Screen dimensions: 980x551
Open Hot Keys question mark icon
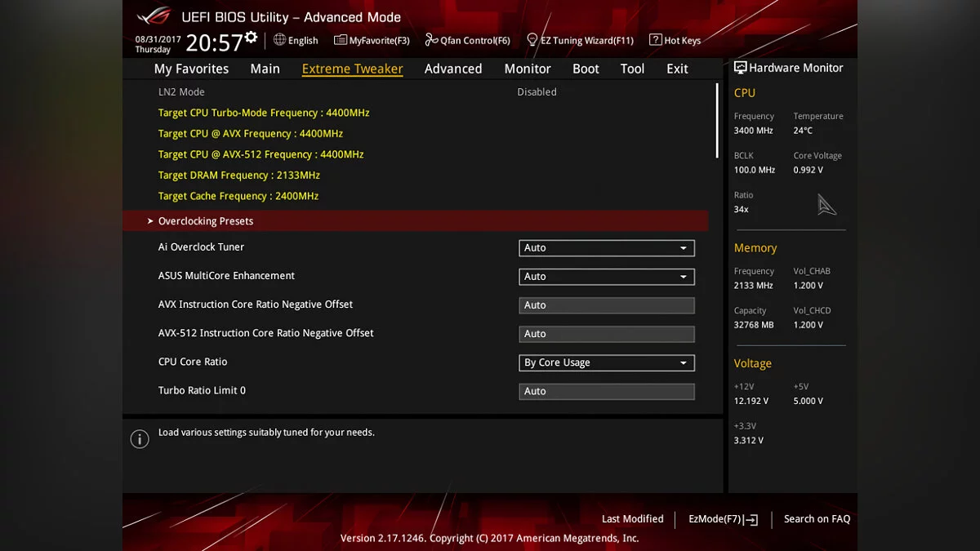tap(655, 40)
